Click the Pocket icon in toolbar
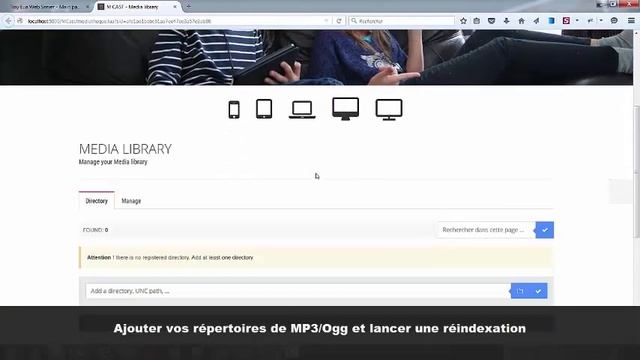Screen dimensions: 640x360 pyautogui.click(x=491, y=20)
